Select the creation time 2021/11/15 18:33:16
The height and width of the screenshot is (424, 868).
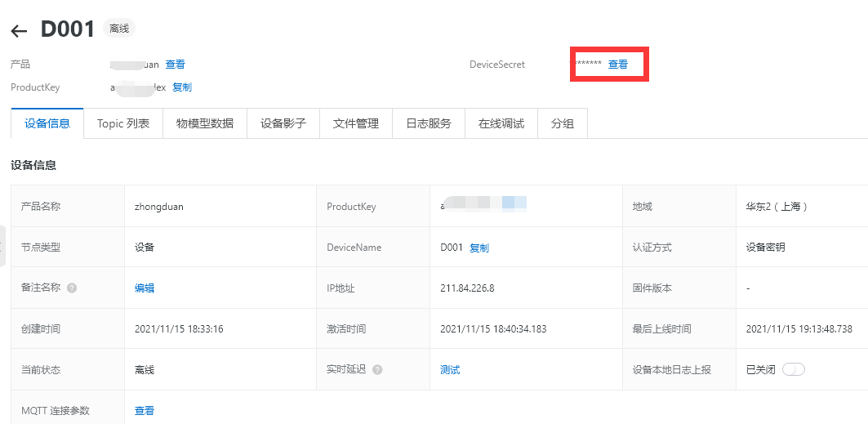click(179, 328)
